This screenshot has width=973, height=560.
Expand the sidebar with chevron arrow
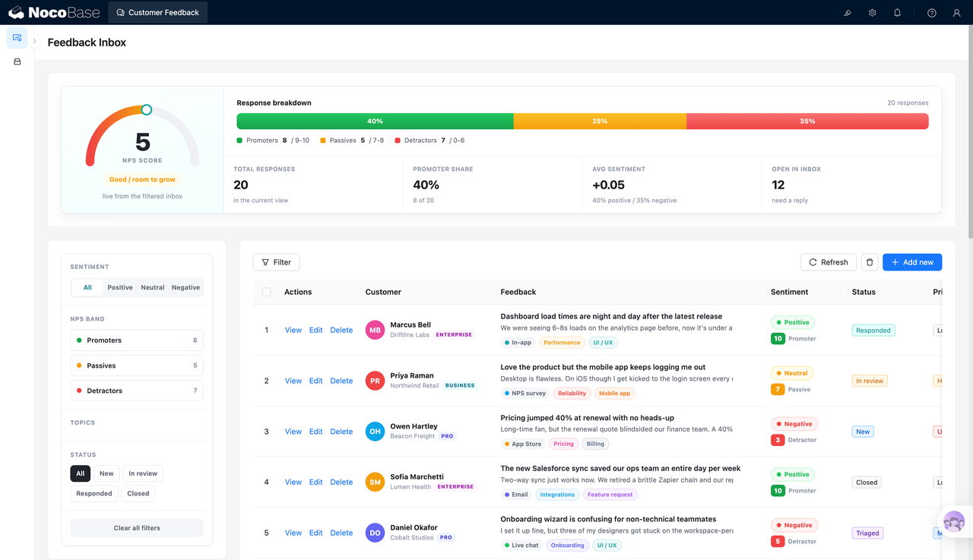[35, 41]
